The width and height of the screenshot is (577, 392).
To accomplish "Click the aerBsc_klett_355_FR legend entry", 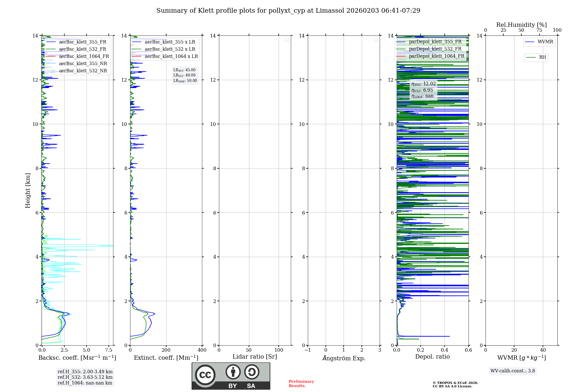I will (x=83, y=42).
